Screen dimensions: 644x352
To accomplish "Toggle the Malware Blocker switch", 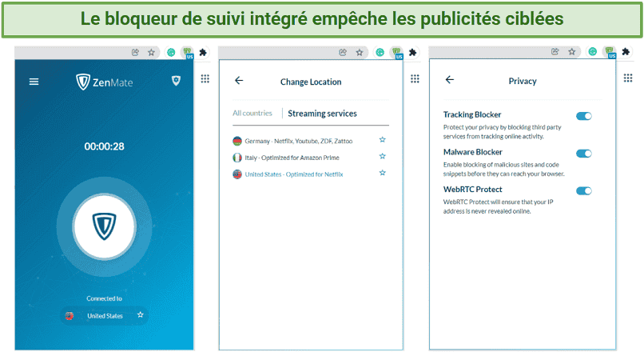I will [x=583, y=154].
